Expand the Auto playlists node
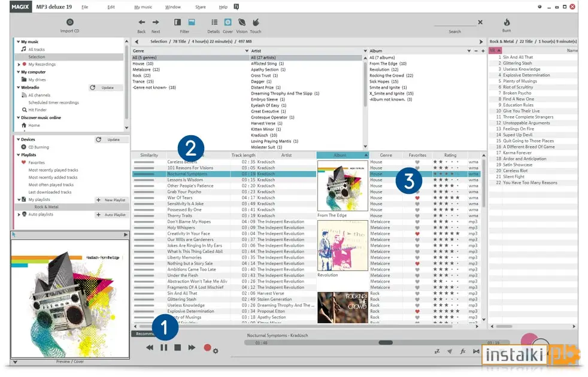This screenshot has height=377, width=588. [19, 215]
